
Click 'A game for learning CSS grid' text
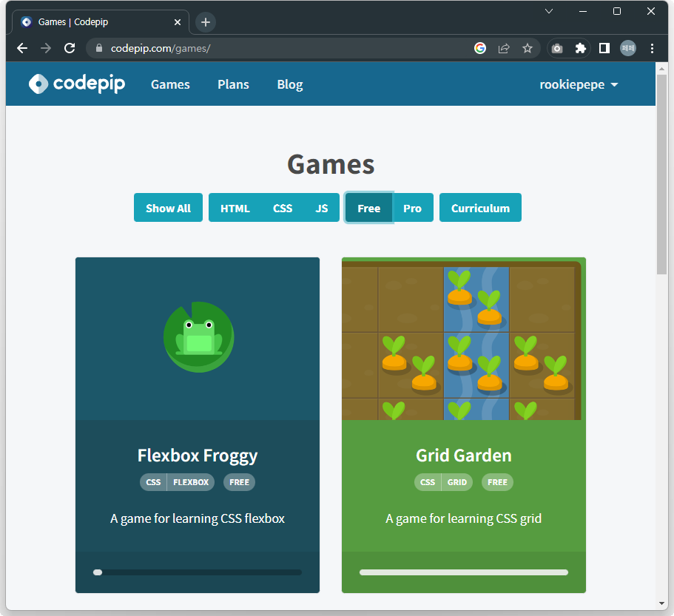click(x=464, y=519)
